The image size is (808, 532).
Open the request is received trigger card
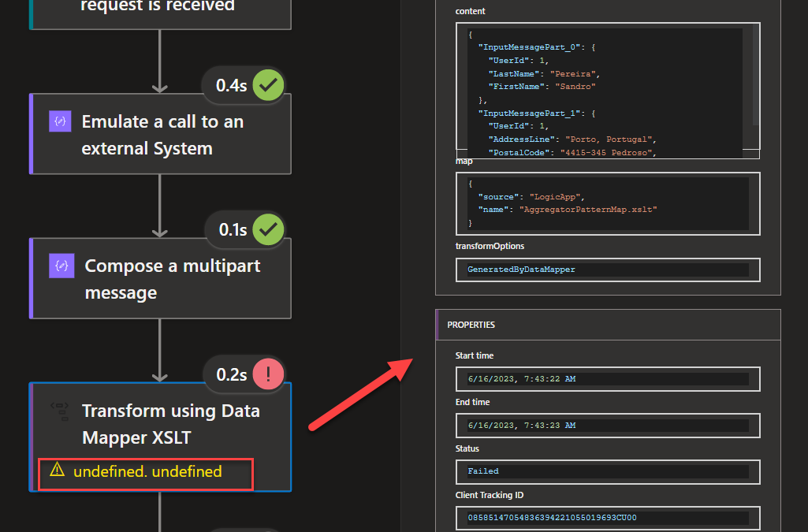[160, 14]
